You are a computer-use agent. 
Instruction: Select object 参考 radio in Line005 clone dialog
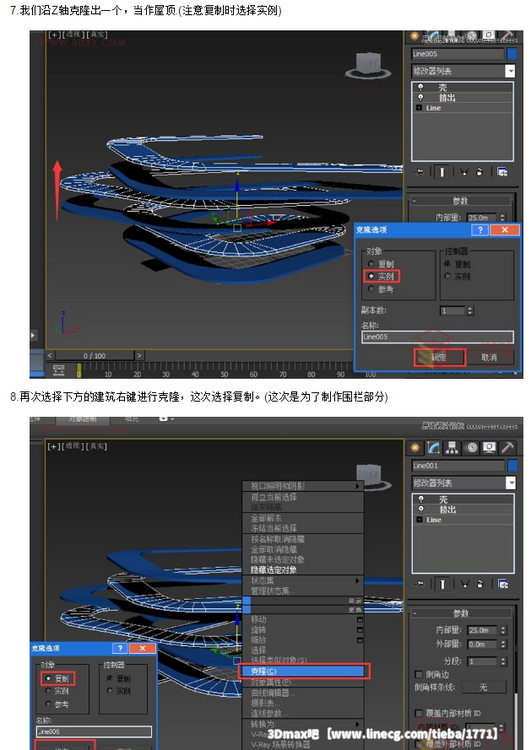coord(371,289)
